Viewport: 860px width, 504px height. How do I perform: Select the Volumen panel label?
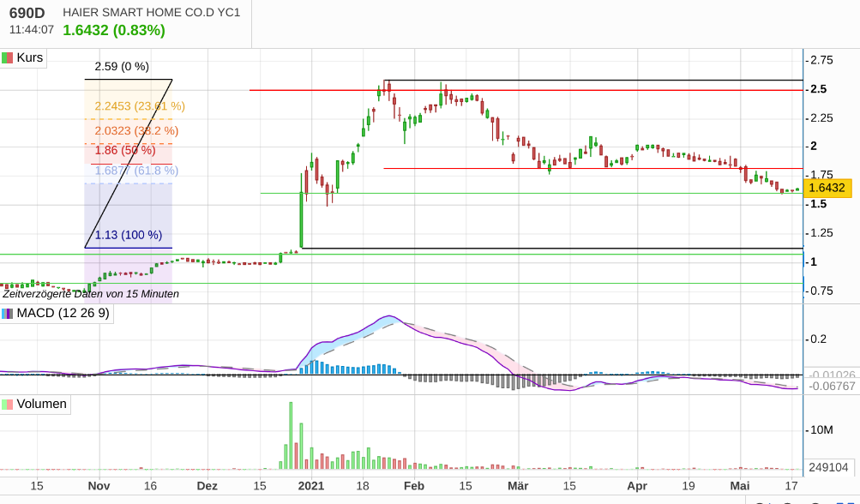pyautogui.click(x=41, y=404)
